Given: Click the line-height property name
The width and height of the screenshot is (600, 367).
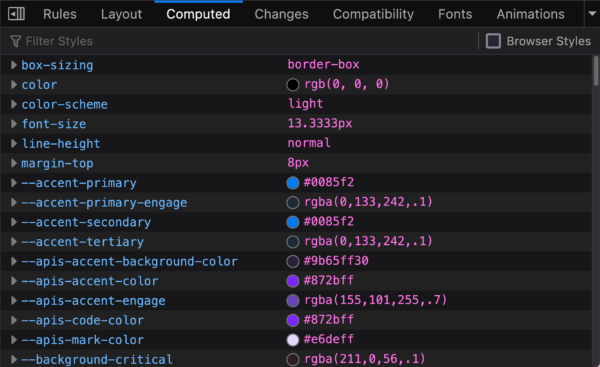Looking at the screenshot, I should [61, 144].
